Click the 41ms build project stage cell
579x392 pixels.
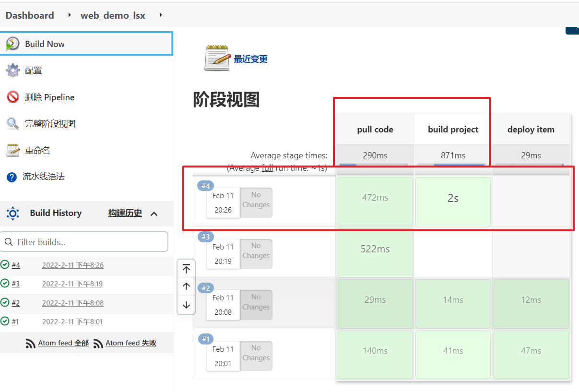point(453,355)
